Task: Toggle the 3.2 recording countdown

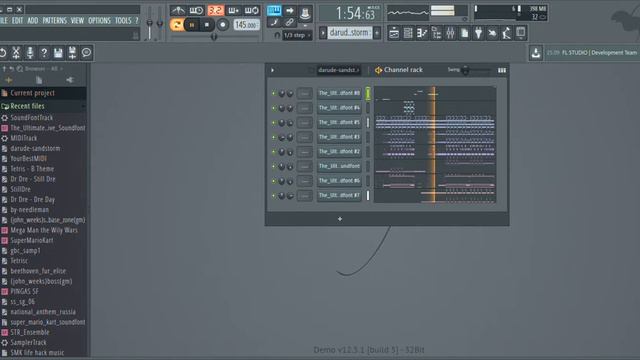Action: coord(215,10)
